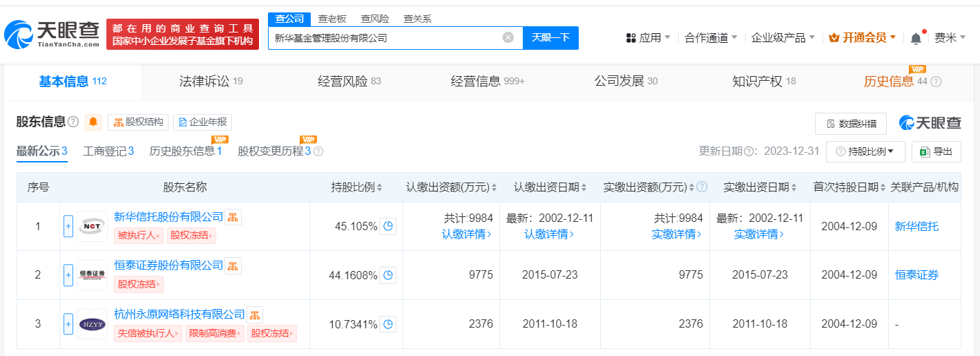Click the 限制高消费 tag
This screenshot has height=356, width=980.
pos(215,333)
